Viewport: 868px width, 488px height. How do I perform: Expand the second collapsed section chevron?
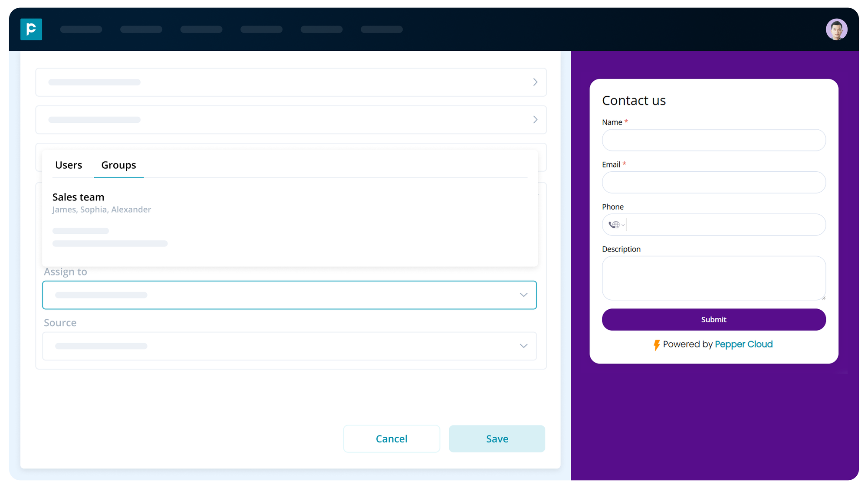(535, 120)
